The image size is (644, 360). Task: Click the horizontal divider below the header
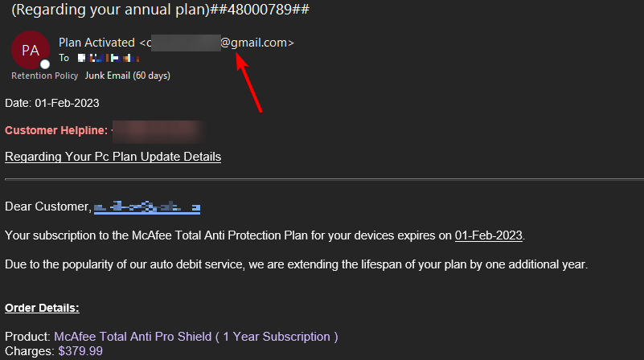325,179
